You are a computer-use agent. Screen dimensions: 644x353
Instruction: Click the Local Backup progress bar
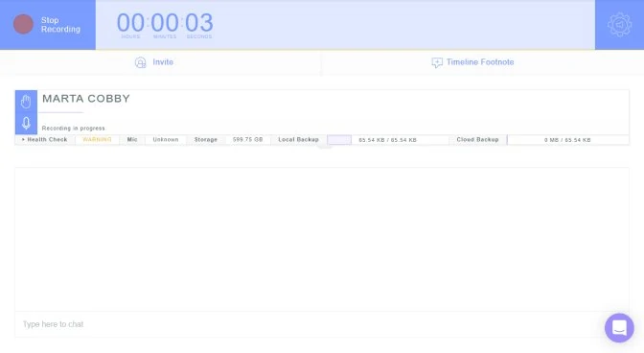[339, 140]
